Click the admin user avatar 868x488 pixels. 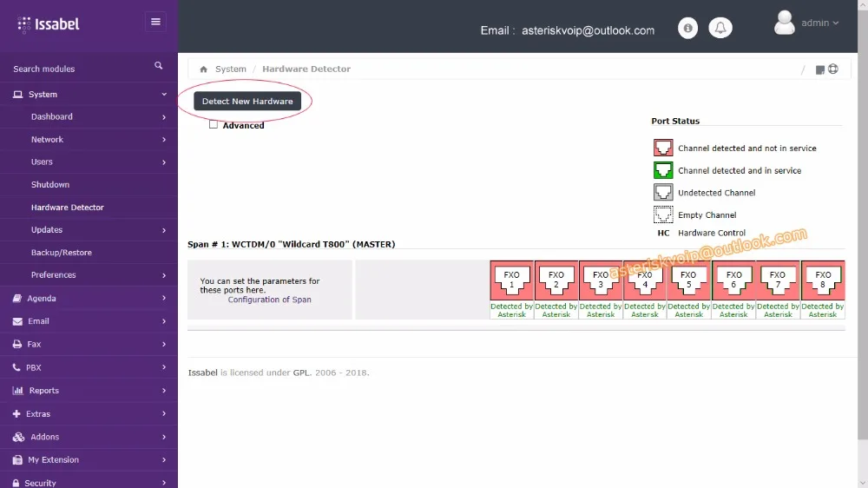(784, 23)
